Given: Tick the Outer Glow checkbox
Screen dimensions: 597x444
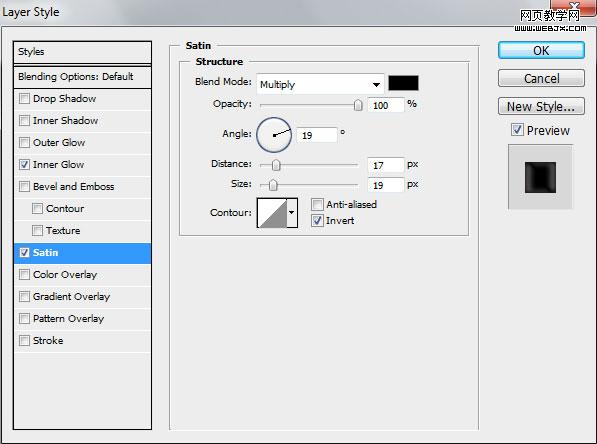Looking at the screenshot, I should (x=24, y=142).
